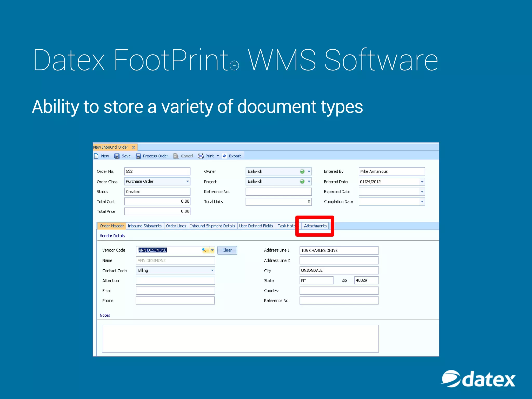Click the Vendor Name field
Viewport: 532px width, 399px height.
pyautogui.click(x=175, y=261)
